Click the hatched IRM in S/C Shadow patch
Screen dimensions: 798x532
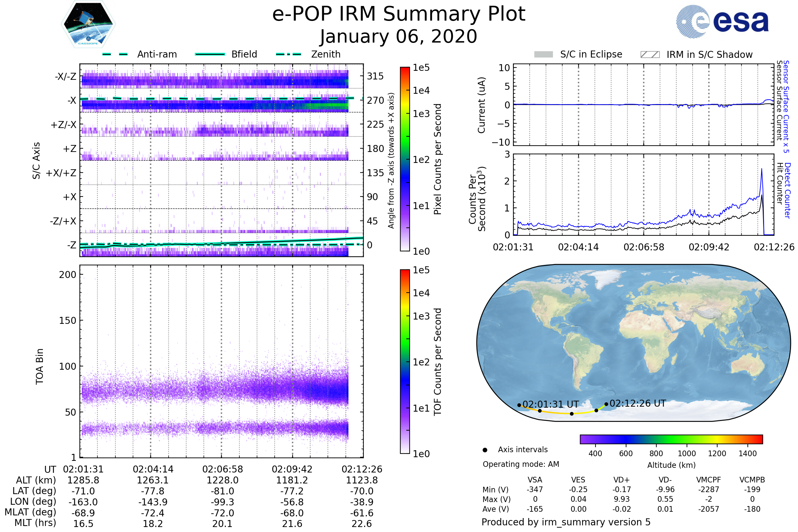point(650,55)
